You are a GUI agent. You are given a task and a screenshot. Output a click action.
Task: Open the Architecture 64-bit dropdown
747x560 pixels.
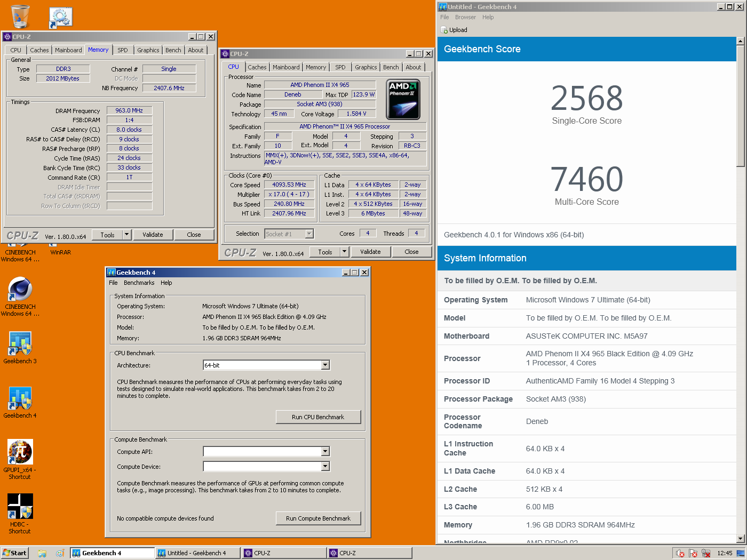(x=325, y=365)
